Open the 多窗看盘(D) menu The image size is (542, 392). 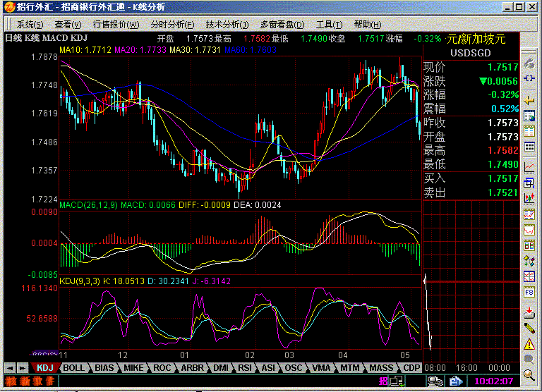click(282, 25)
